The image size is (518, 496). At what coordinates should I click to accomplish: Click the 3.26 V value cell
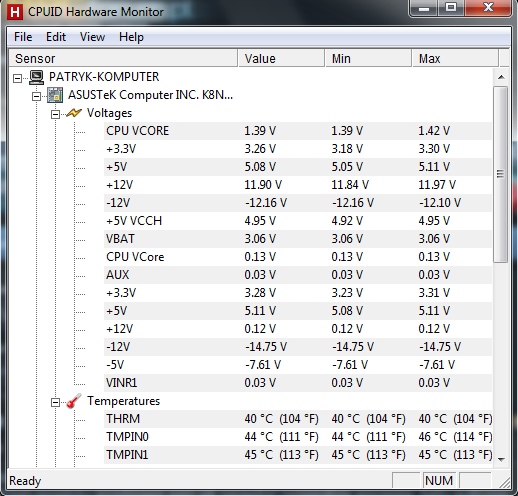pos(260,149)
